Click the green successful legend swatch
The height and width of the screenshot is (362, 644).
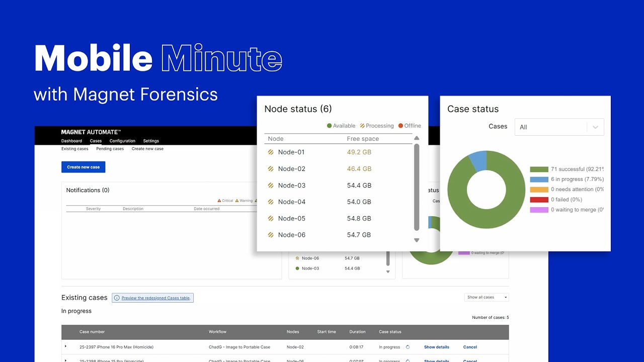[539, 169]
